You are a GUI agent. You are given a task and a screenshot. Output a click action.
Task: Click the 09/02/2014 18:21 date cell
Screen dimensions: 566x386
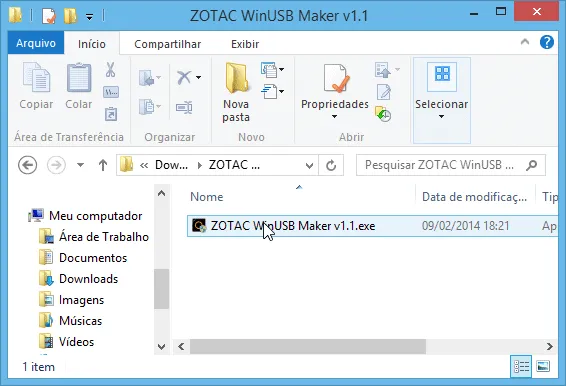[x=466, y=226]
